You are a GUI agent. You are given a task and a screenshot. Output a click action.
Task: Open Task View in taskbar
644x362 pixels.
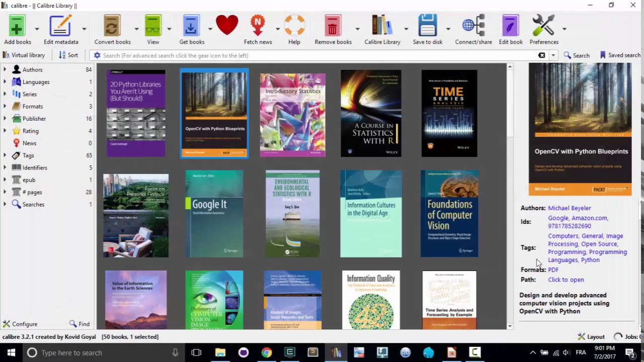tap(196, 352)
